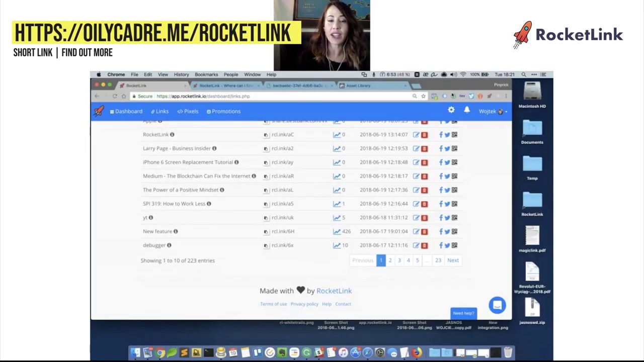Click date '2018-06-17 19:01:04'
Viewport: 644px width, 362px height.
pos(383,231)
